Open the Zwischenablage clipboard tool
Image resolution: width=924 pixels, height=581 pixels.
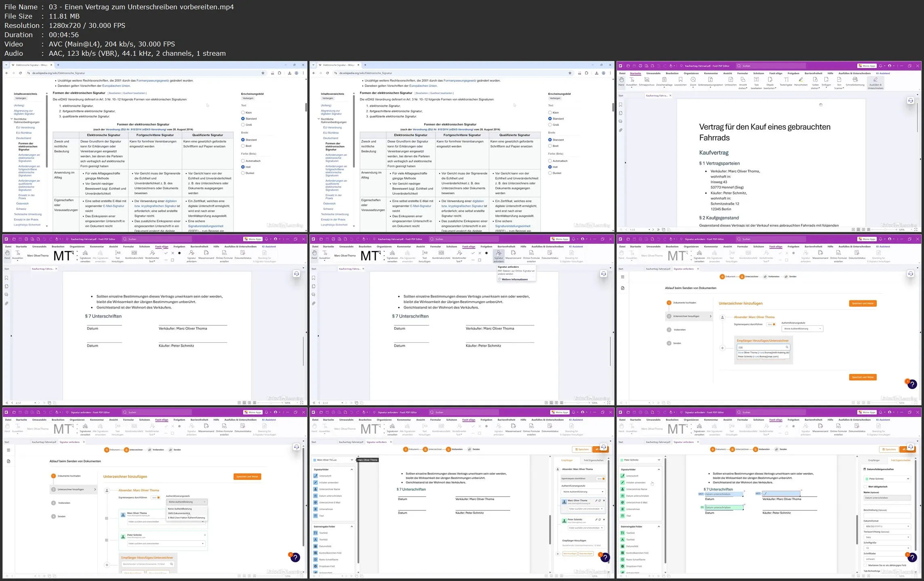pos(664,82)
